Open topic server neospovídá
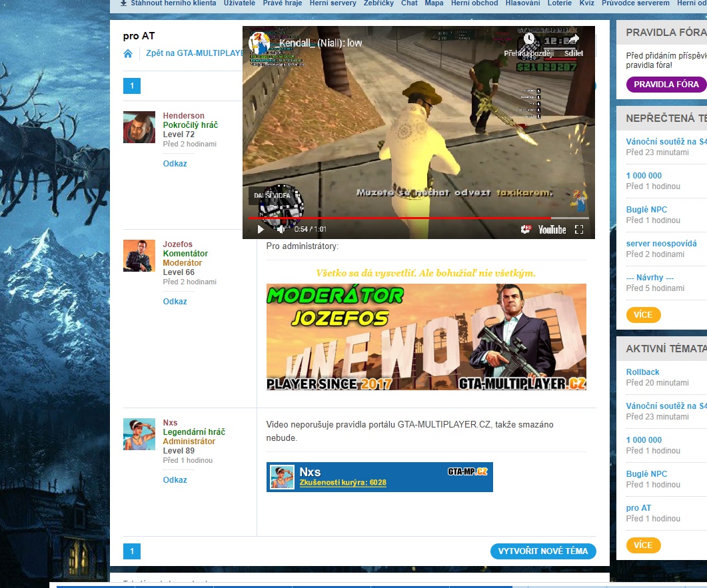This screenshot has height=588, width=707. (x=662, y=244)
